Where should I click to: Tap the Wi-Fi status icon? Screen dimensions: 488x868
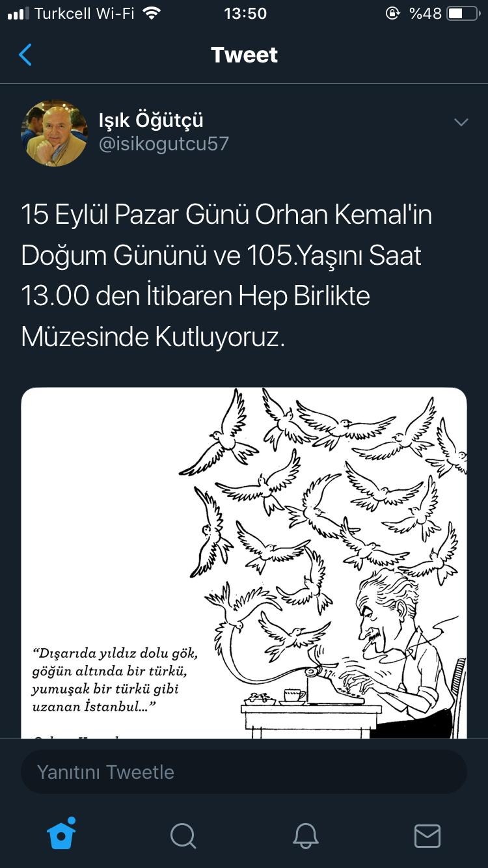(x=151, y=14)
